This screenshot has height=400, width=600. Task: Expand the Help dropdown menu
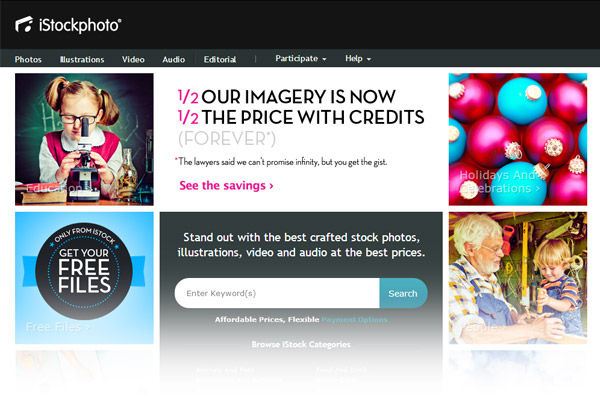[x=358, y=59]
